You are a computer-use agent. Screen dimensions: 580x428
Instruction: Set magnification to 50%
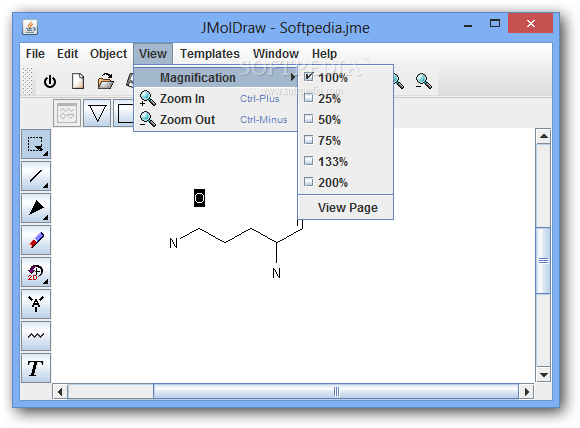[345, 120]
